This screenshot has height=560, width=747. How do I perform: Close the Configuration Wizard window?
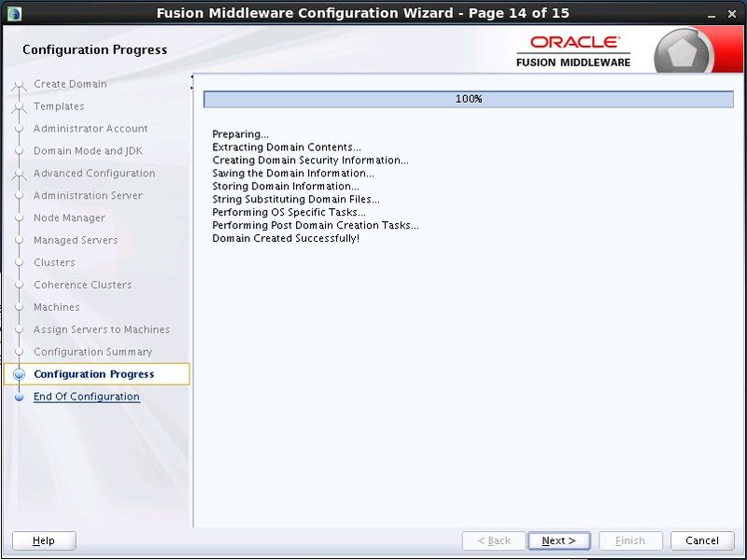(x=732, y=14)
